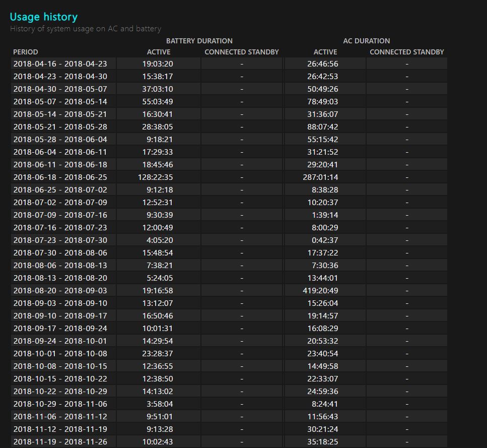Select period 2018-09-10 - 2018-09-17
The height and width of the screenshot is (448, 487).
click(x=60, y=315)
